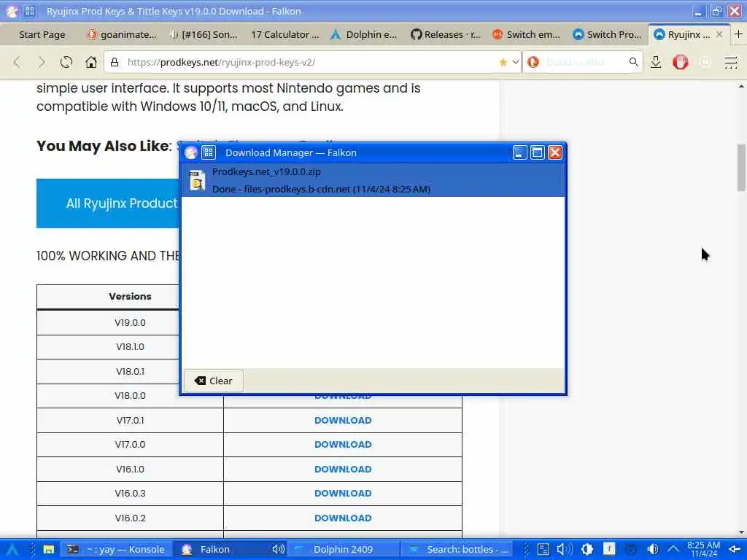Select the Prodkeys.net_v19.0.0.zip download entry
The width and height of the screenshot is (747, 560).
coord(373,180)
